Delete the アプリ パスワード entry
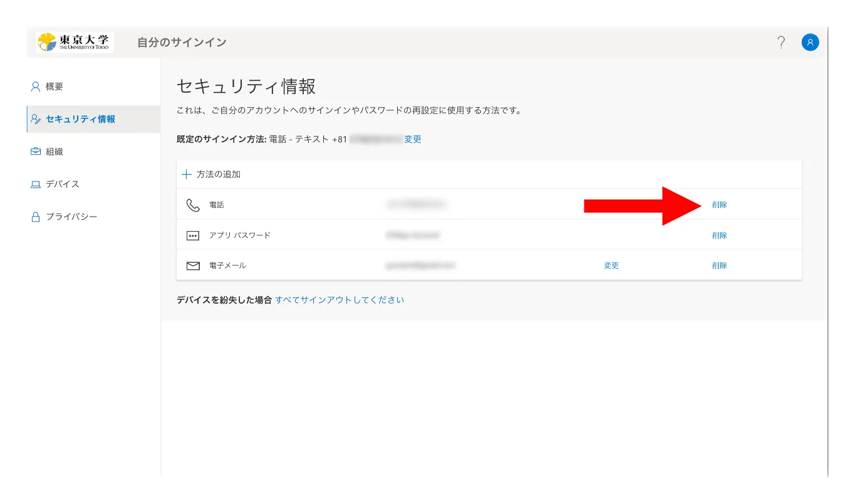Image resolution: width=855 pixels, height=504 pixels. pos(719,235)
